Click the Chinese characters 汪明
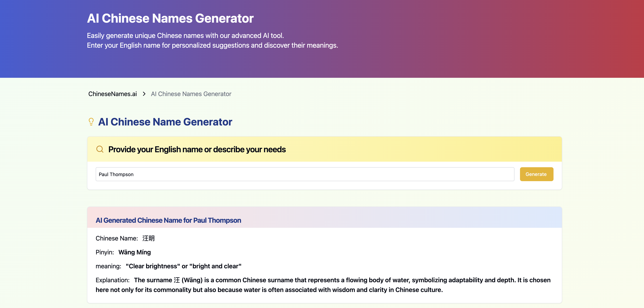 pyautogui.click(x=148, y=238)
